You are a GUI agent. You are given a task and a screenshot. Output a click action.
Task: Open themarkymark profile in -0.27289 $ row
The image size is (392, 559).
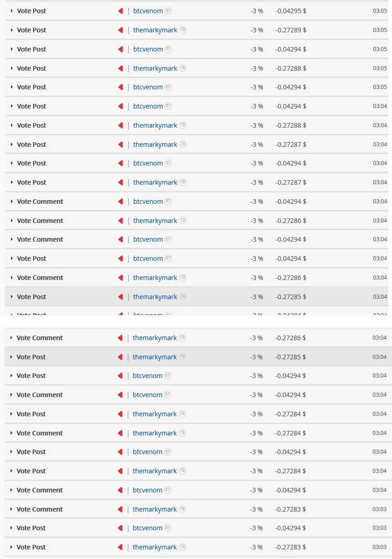coord(155,30)
